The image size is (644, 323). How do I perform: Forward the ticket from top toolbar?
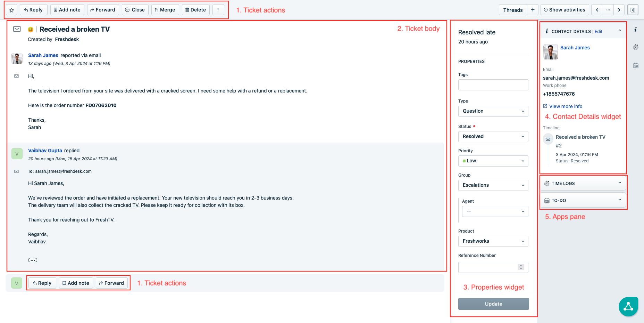point(103,10)
